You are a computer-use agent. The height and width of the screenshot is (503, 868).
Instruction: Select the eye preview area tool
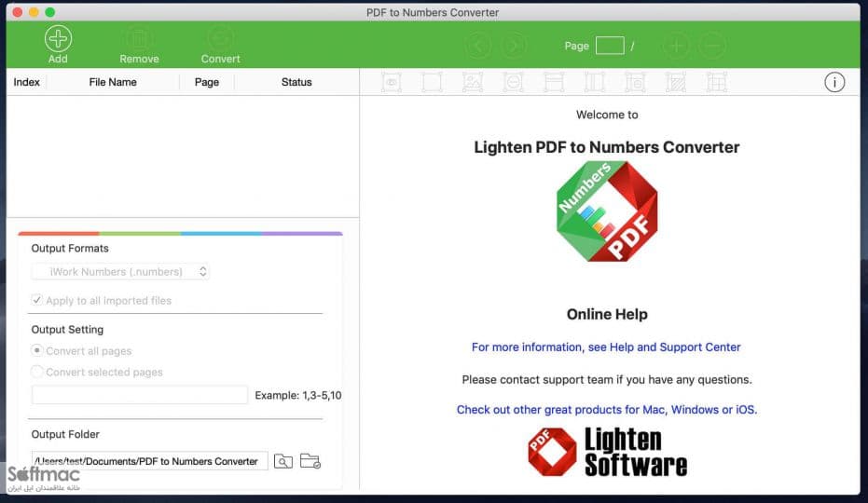pos(392,83)
